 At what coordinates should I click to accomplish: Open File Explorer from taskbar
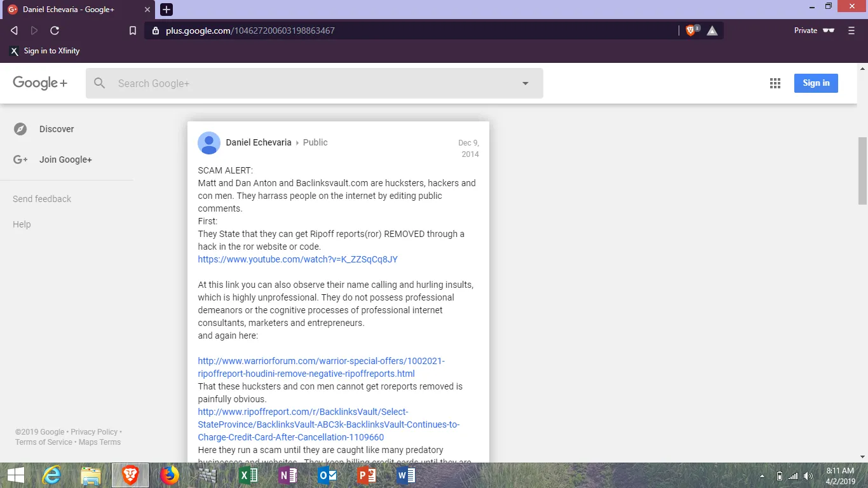91,475
